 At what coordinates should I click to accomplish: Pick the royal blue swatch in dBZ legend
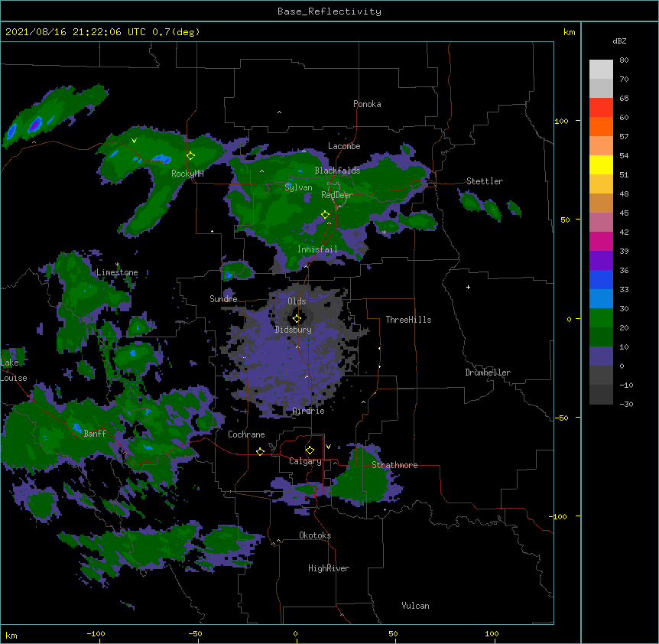pos(601,279)
